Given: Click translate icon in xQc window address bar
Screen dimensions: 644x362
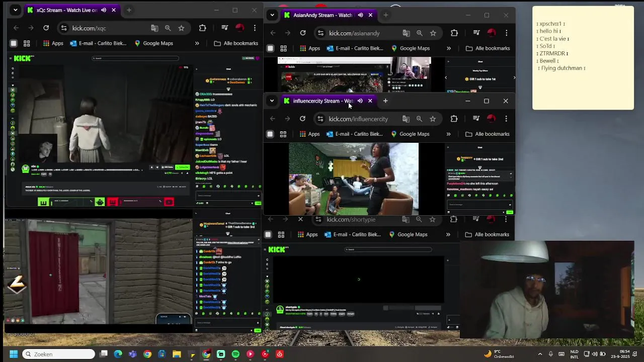Looking at the screenshot, I should (154, 28).
